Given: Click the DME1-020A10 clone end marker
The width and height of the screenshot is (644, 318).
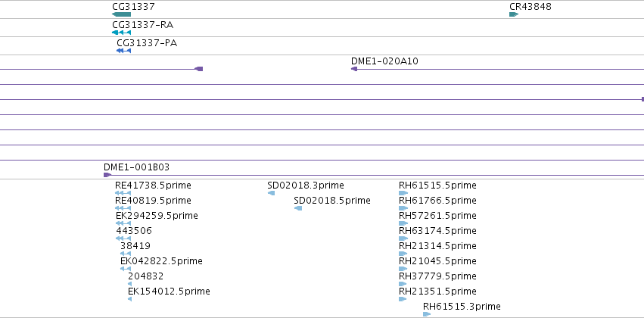Looking at the screenshot, I should (354, 69).
